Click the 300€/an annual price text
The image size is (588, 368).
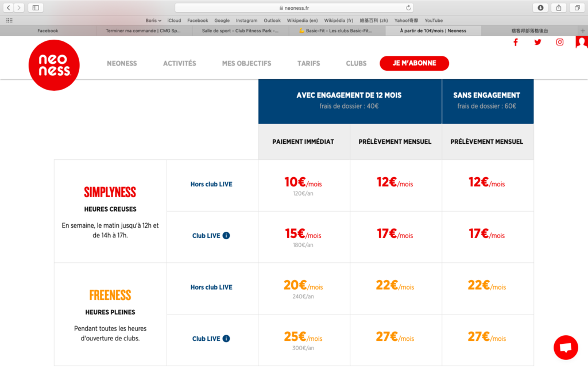pos(303,348)
